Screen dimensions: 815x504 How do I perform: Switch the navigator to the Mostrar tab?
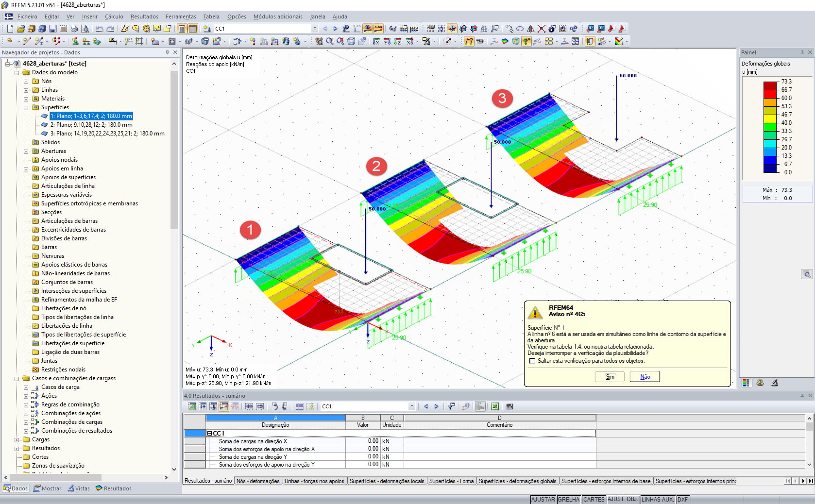(47, 488)
